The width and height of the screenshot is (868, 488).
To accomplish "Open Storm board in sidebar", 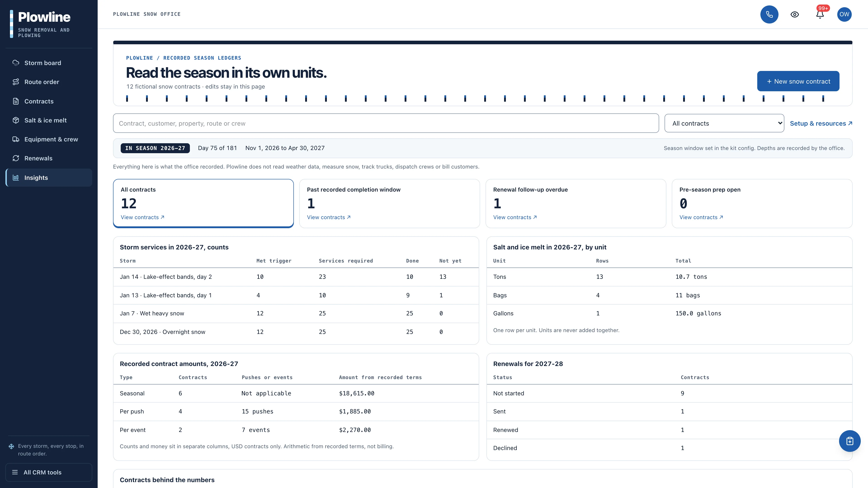I will (49, 63).
